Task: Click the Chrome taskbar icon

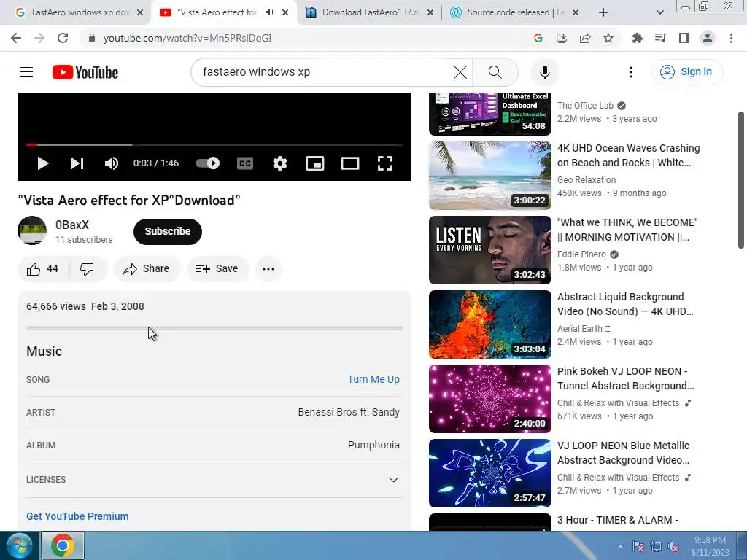Action: pyautogui.click(x=63, y=545)
